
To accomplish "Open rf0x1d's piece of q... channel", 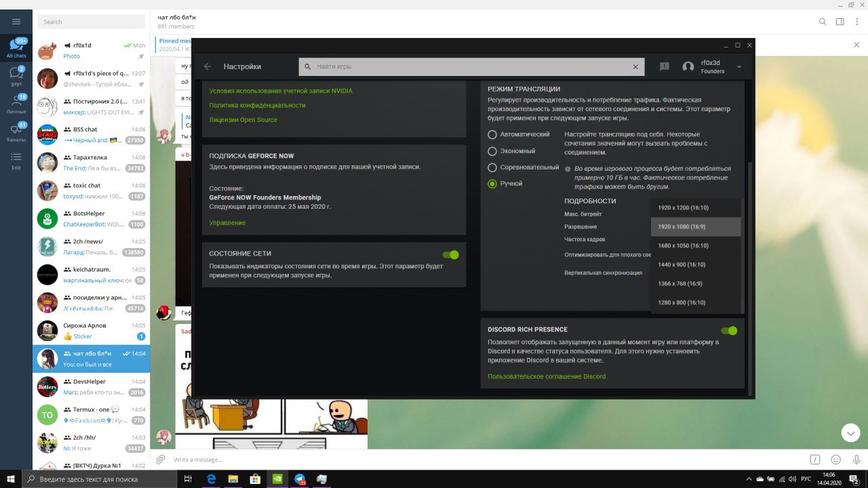I will point(92,78).
